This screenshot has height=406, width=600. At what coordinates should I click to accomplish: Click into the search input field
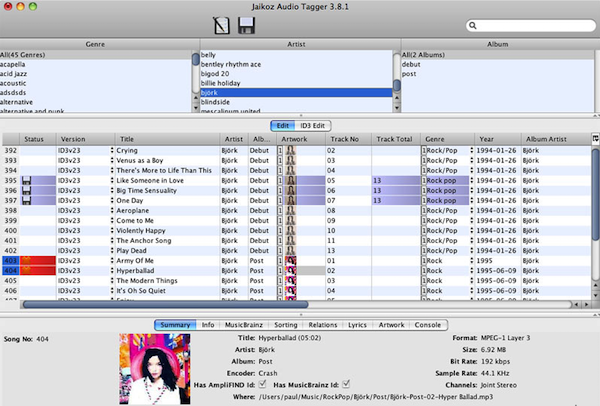point(530,27)
